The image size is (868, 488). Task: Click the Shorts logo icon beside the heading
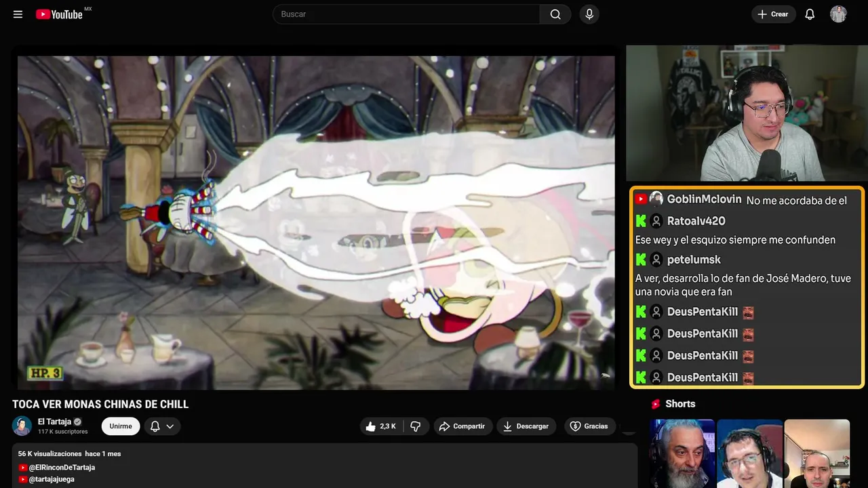[656, 404]
